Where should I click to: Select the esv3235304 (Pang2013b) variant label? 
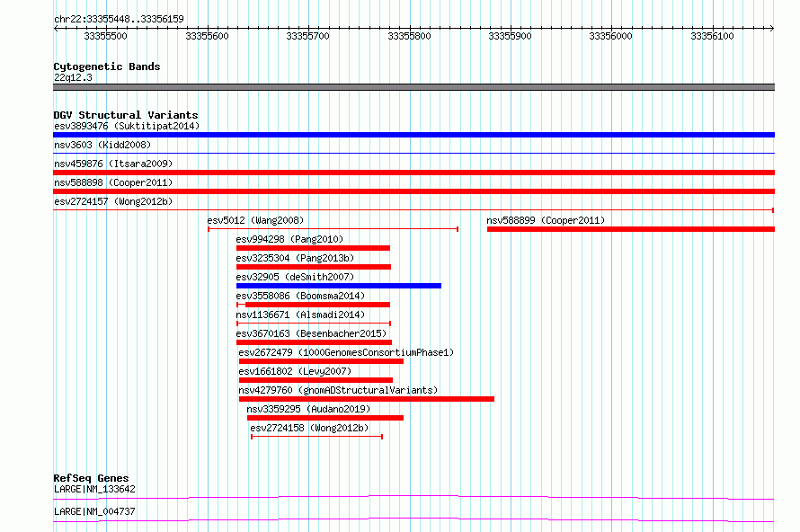click(295, 258)
